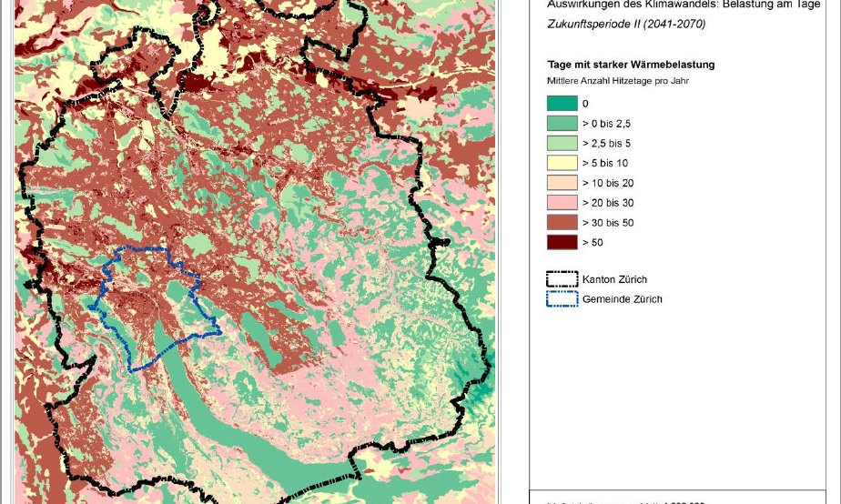
Task: Pick the yellow '> 5 bis 10' swatch
Action: 562,164
